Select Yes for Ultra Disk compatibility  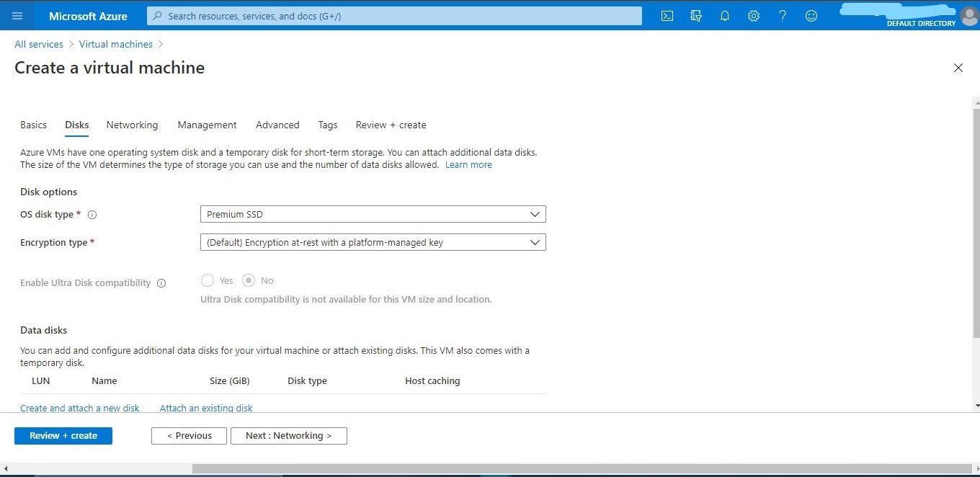click(x=208, y=280)
